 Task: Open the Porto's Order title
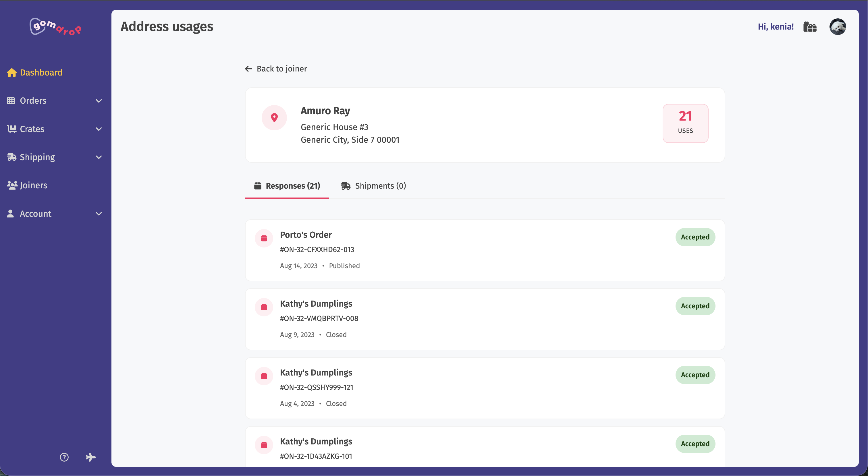[306, 235]
